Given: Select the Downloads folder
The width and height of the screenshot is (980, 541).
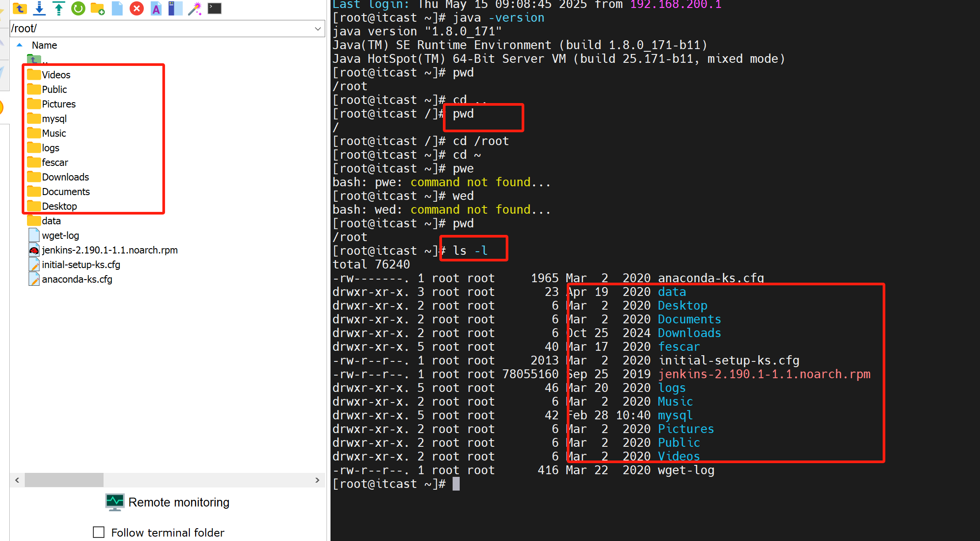Looking at the screenshot, I should [x=65, y=177].
